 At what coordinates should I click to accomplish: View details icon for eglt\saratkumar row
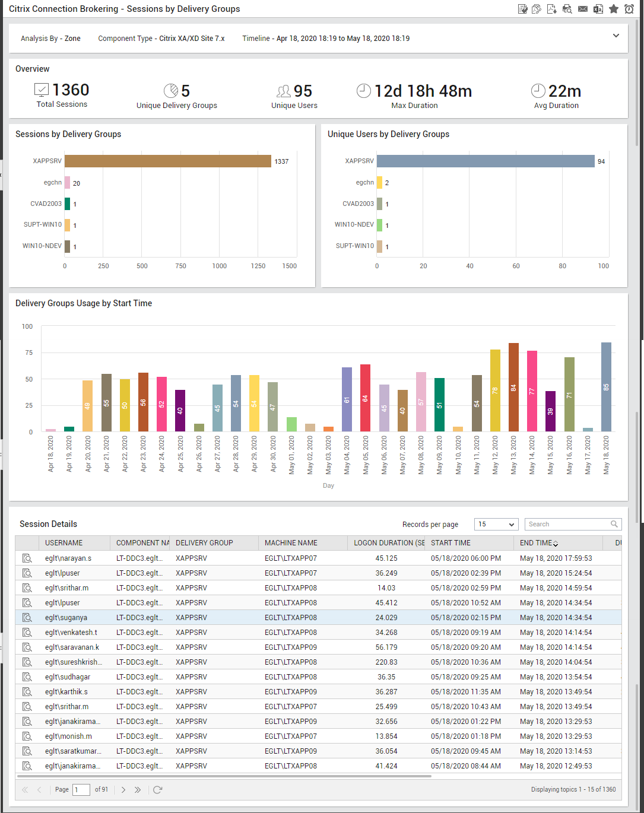click(27, 751)
